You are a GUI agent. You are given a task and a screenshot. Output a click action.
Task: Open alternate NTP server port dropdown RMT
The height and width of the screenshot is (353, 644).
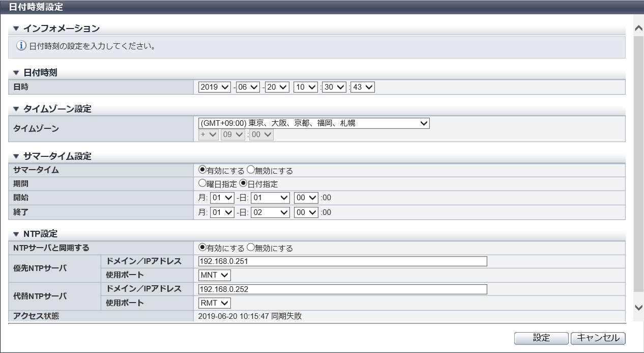215,303
